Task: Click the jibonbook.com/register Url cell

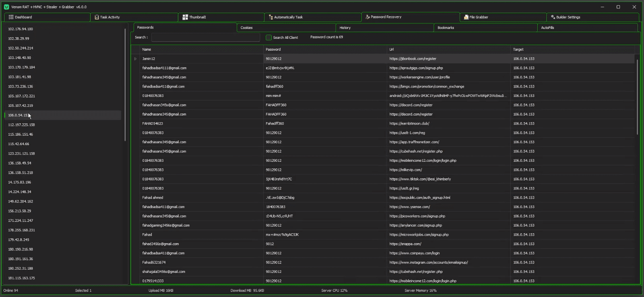Action: click(449, 59)
